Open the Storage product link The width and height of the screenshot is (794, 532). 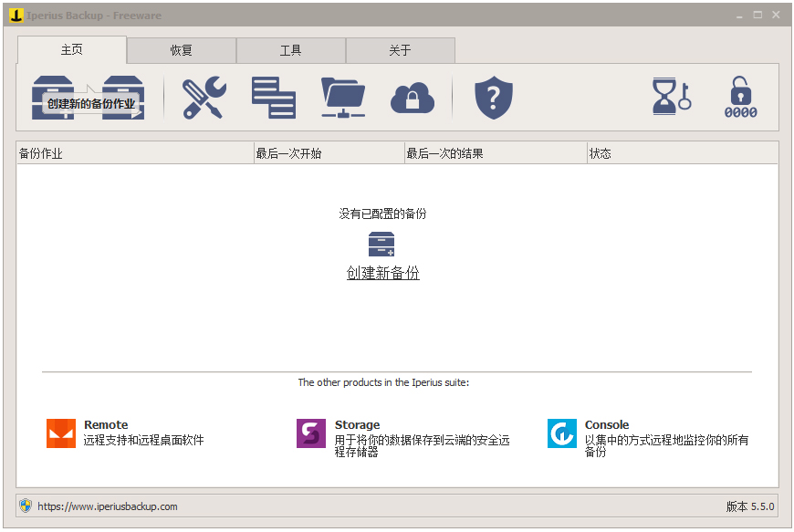click(357, 424)
